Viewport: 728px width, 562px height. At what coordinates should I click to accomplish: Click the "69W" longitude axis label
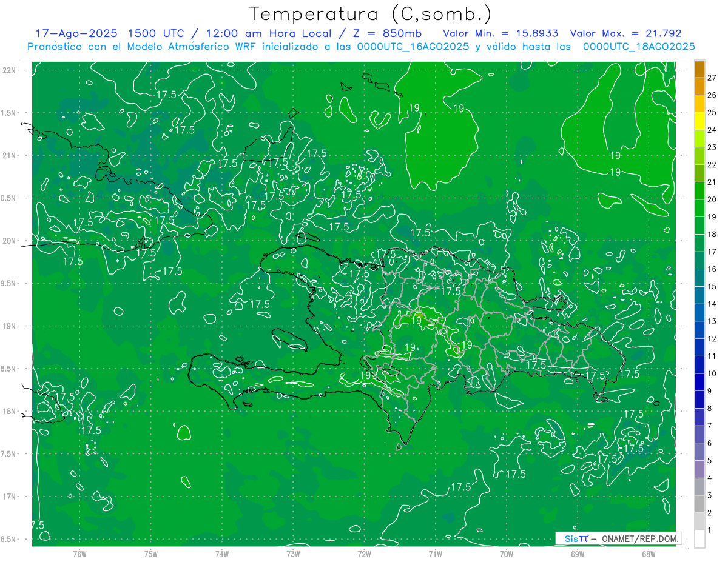[578, 554]
